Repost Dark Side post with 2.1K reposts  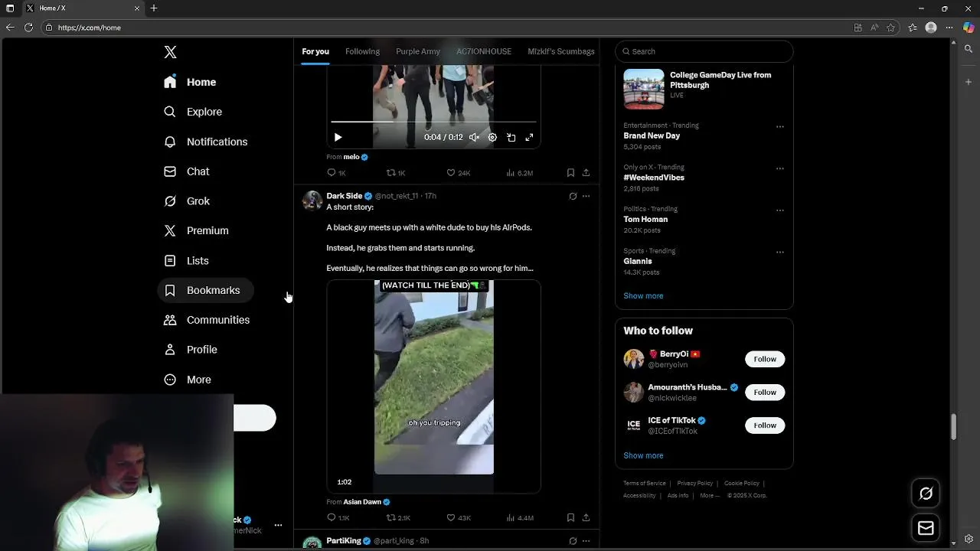click(398, 518)
